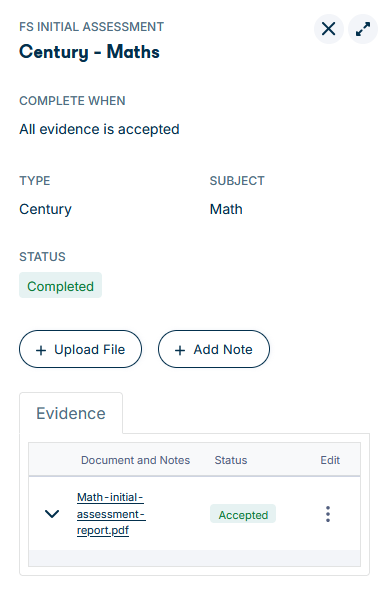Open the Math-initial-assessment-report.pdf link
Viewport: 390px width, 589px height.
pyautogui.click(x=111, y=514)
